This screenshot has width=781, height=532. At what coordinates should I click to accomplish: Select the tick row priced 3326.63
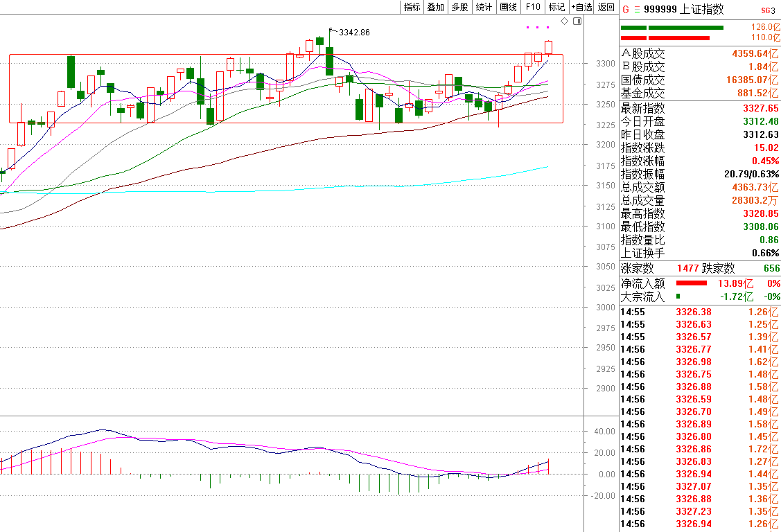tap(700, 324)
